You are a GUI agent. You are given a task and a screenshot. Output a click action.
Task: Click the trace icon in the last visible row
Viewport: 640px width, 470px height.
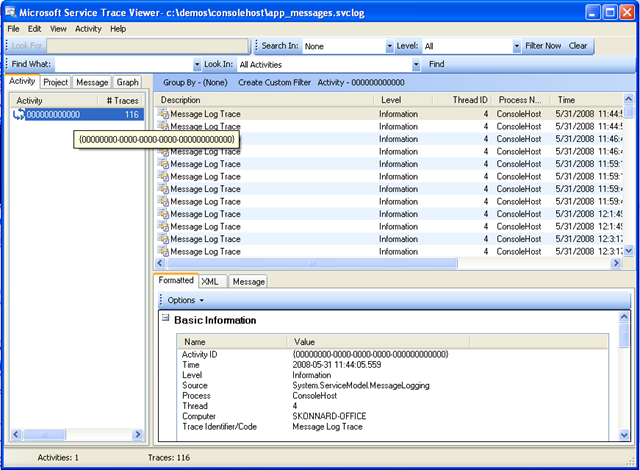(163, 252)
